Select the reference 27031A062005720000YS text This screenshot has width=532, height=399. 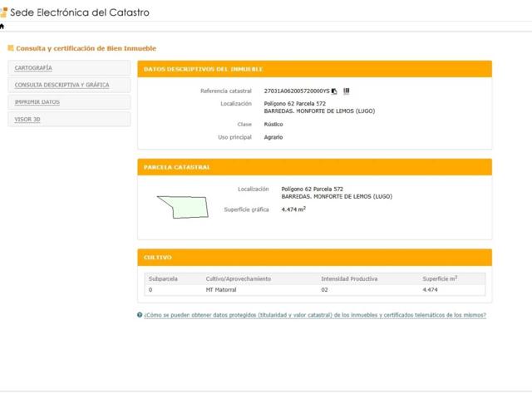coord(297,91)
